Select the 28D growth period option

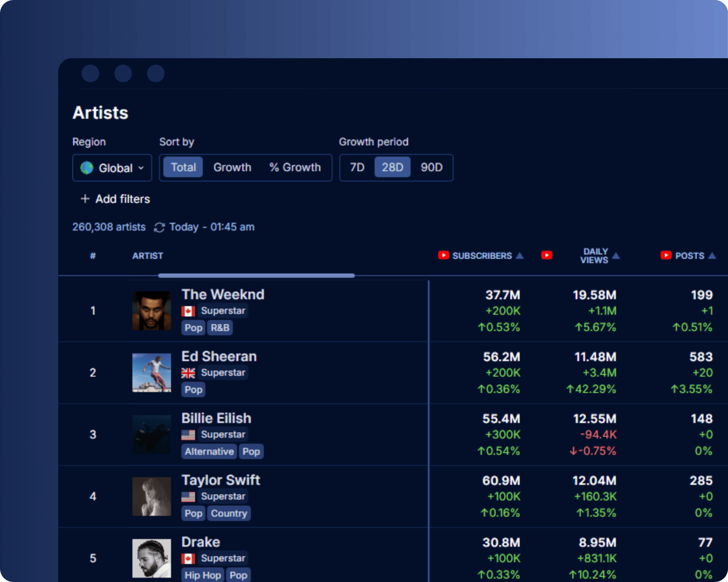[x=393, y=168]
